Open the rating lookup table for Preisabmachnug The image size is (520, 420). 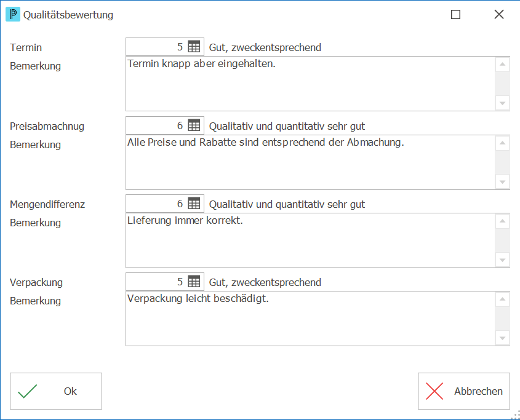(x=194, y=125)
